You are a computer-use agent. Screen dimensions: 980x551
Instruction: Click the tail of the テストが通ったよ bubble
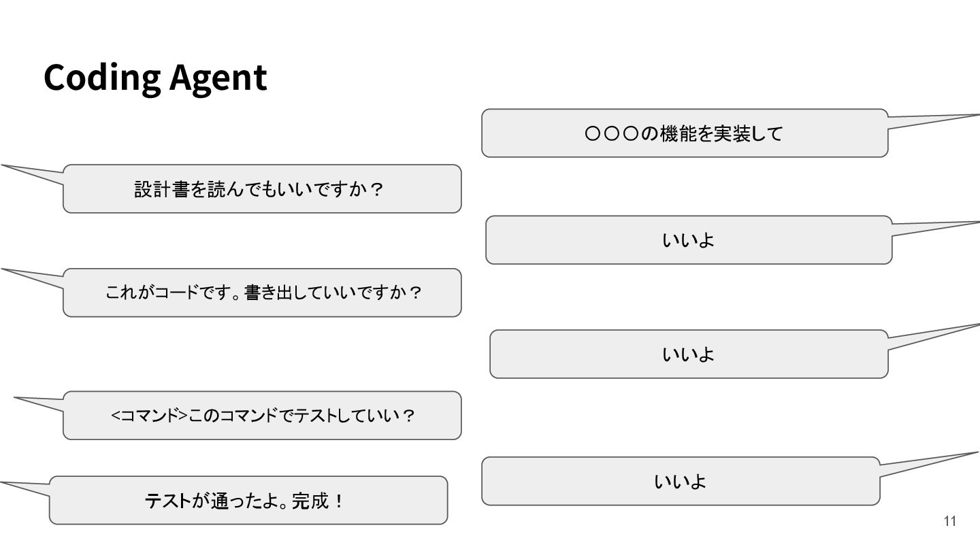27,487
